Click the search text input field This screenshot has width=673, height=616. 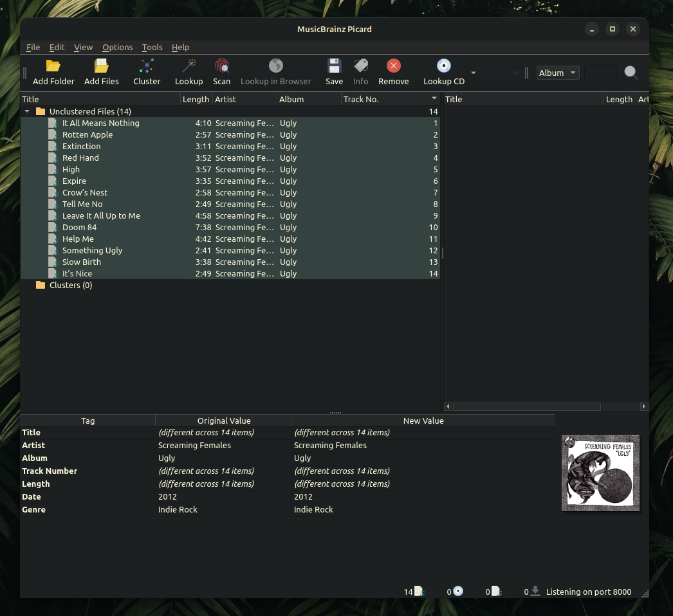tap(601, 73)
